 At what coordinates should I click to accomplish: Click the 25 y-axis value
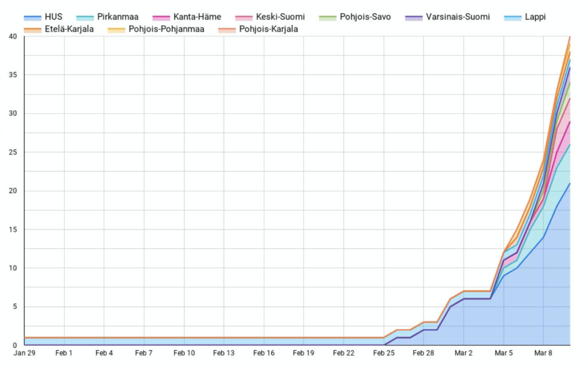pyautogui.click(x=13, y=153)
